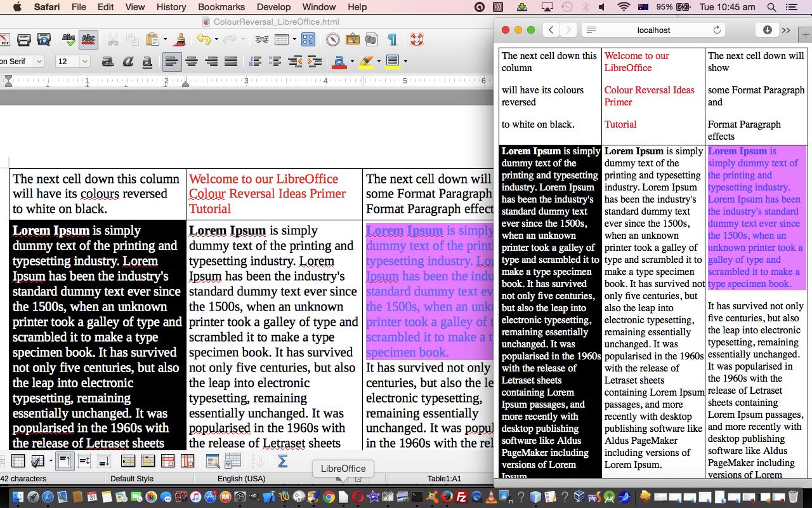Screen dimensions: 812x508
Task: Select Center Horizontally alignment
Action: pos(191,62)
